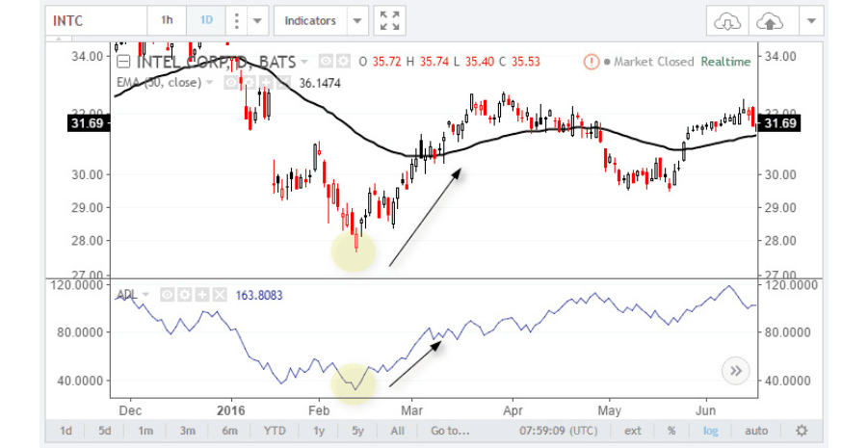Set range to YTD
This screenshot has width=868, height=448.
(275, 431)
